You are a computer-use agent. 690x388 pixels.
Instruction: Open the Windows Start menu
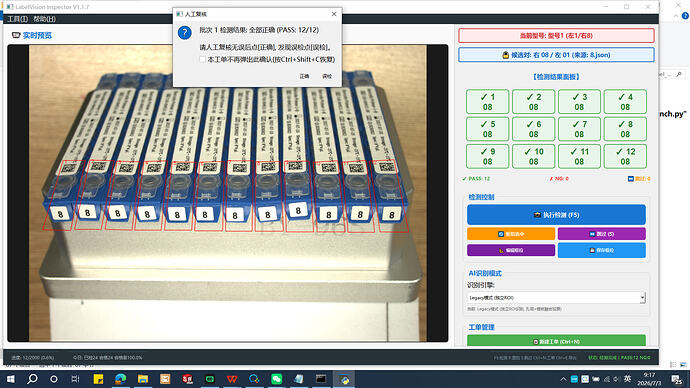(x=10, y=379)
